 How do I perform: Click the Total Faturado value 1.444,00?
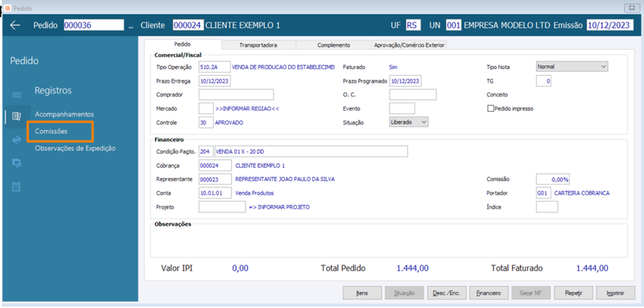[x=592, y=269]
